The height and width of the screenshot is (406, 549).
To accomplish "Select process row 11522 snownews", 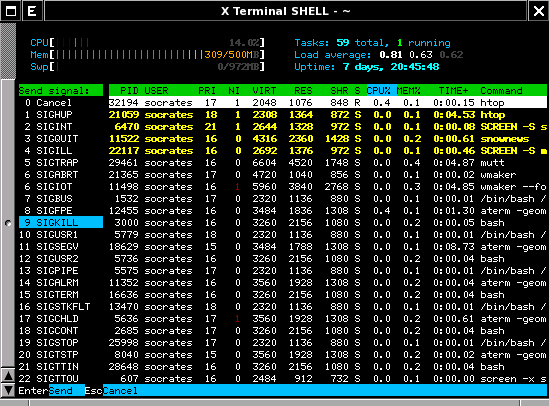I will tap(328, 139).
